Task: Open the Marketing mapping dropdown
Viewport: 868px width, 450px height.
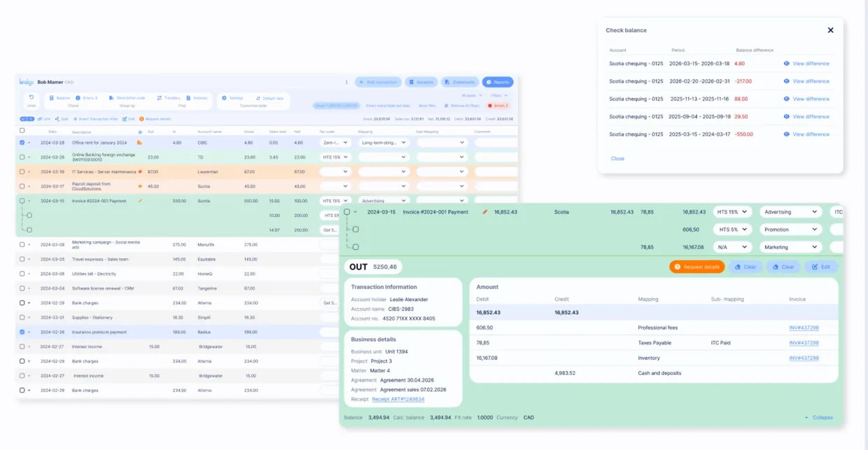Action: [790, 247]
